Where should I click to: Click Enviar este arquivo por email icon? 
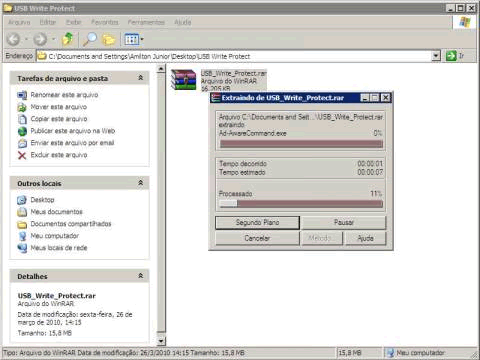pos(22,143)
